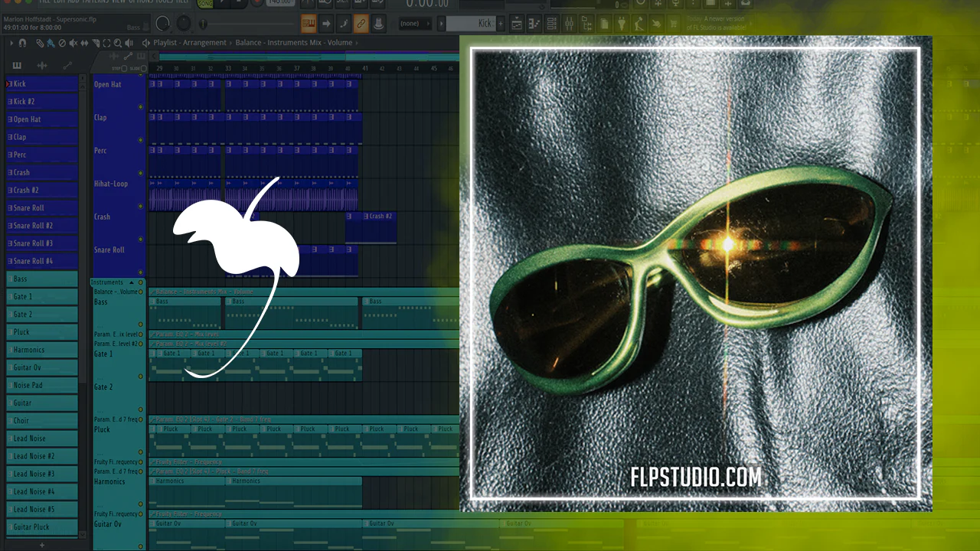Click the right-arrow icon beside the piano keyboard icon
The image size is (980, 551).
326,24
